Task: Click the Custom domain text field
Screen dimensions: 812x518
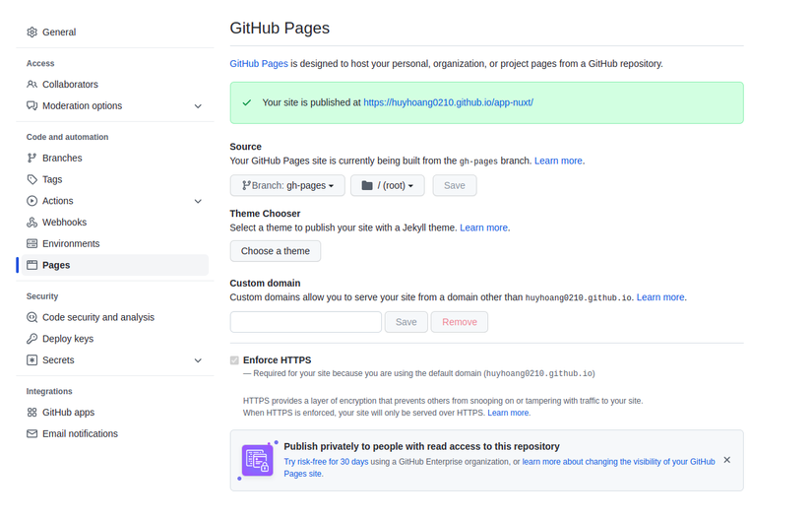Action: tap(306, 322)
